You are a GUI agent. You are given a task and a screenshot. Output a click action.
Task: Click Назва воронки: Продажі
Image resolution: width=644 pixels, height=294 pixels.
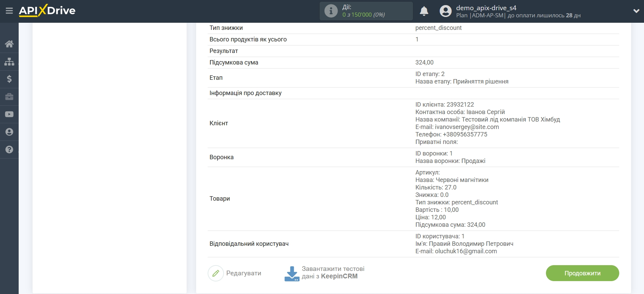[x=450, y=161]
